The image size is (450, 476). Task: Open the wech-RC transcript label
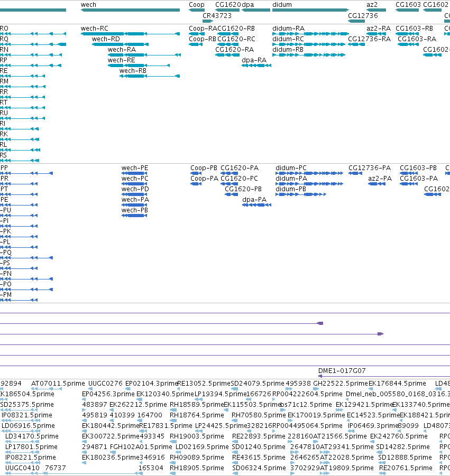(x=95, y=28)
